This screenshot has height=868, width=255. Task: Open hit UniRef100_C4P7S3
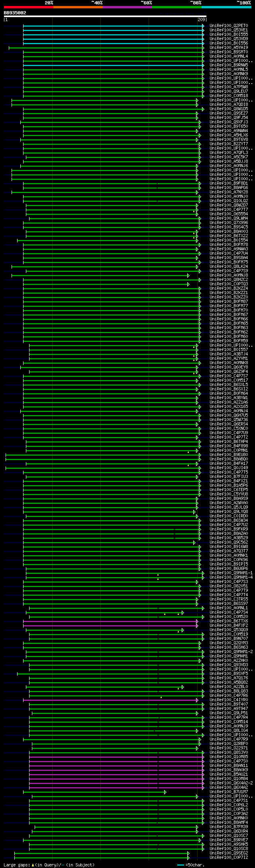coord(229,582)
